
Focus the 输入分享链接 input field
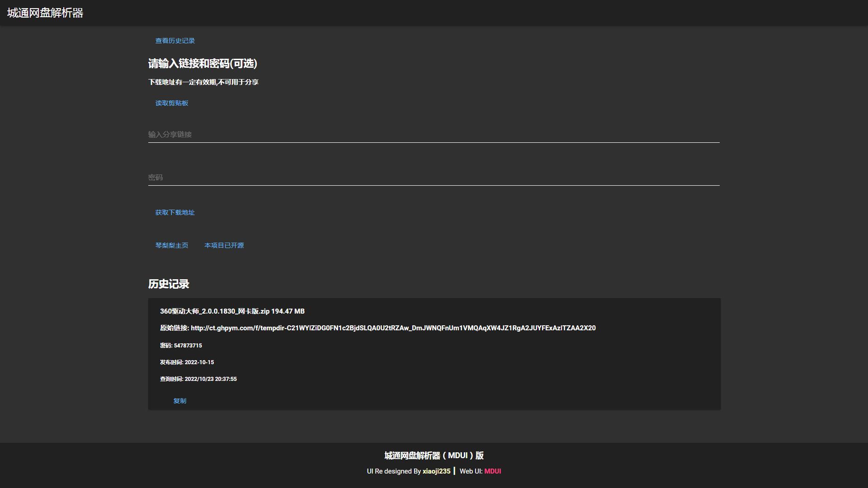tap(433, 134)
